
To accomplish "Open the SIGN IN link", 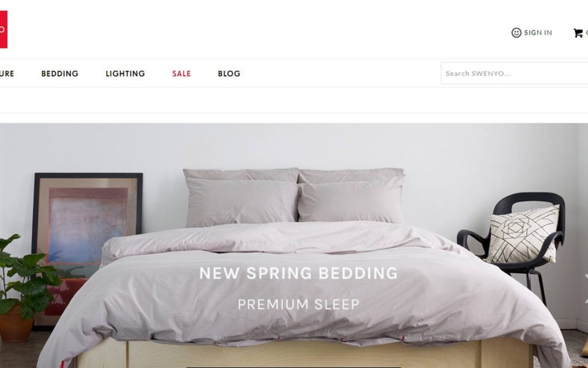I will click(x=538, y=33).
